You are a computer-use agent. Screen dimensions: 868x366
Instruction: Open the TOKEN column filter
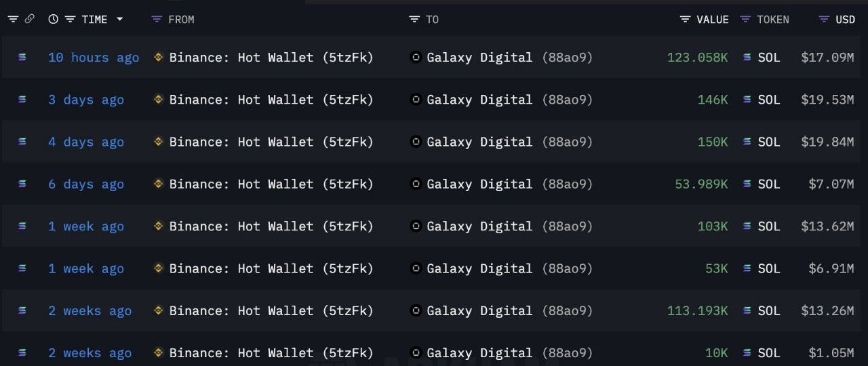[x=745, y=19]
